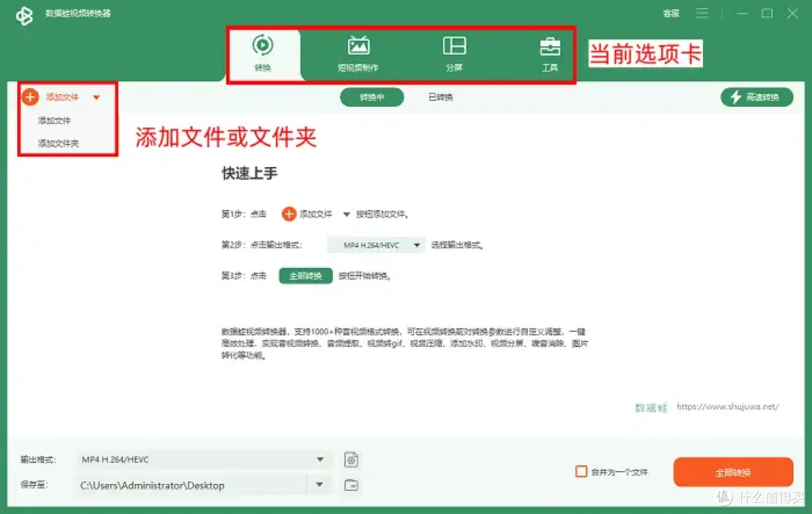812x514 pixels.
Task: Click the dropdown arrow in step 1 guide
Action: tap(347, 214)
